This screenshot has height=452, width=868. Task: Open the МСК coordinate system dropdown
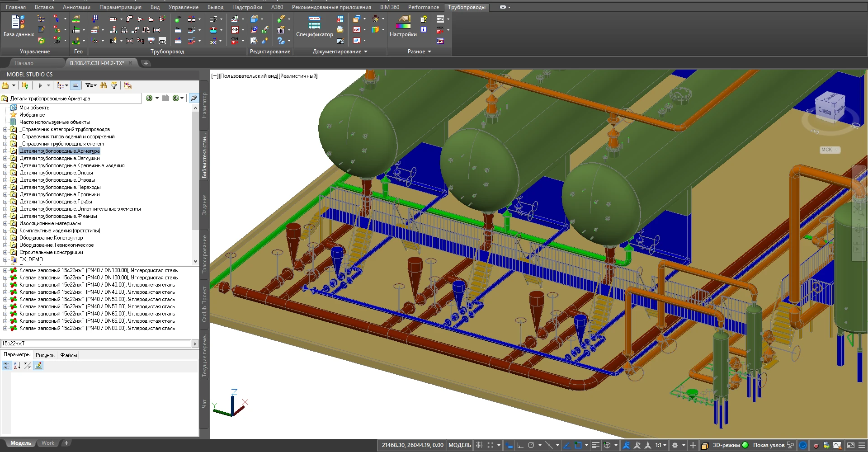(x=830, y=150)
